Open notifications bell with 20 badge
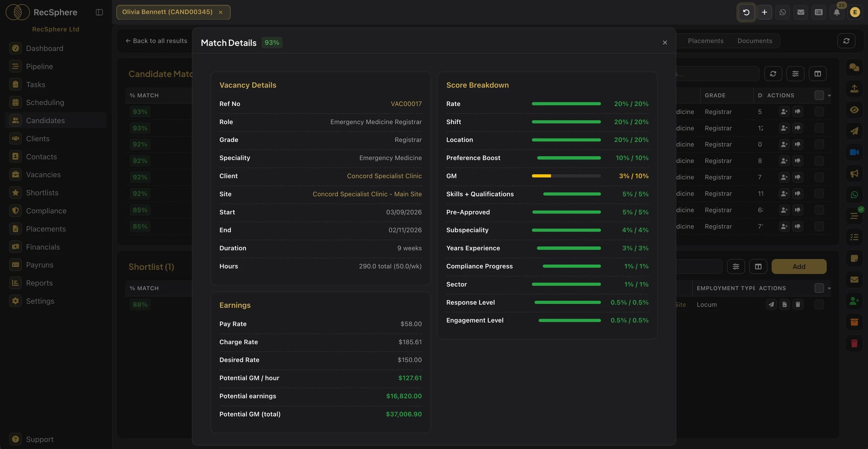868x449 pixels. (x=837, y=12)
